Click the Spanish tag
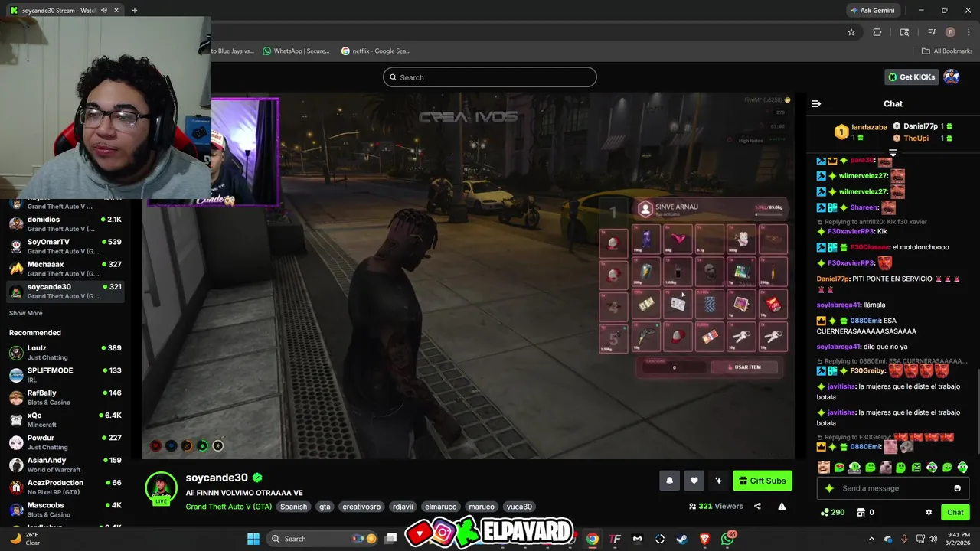Screen dimensions: 980x551 tap(293, 507)
